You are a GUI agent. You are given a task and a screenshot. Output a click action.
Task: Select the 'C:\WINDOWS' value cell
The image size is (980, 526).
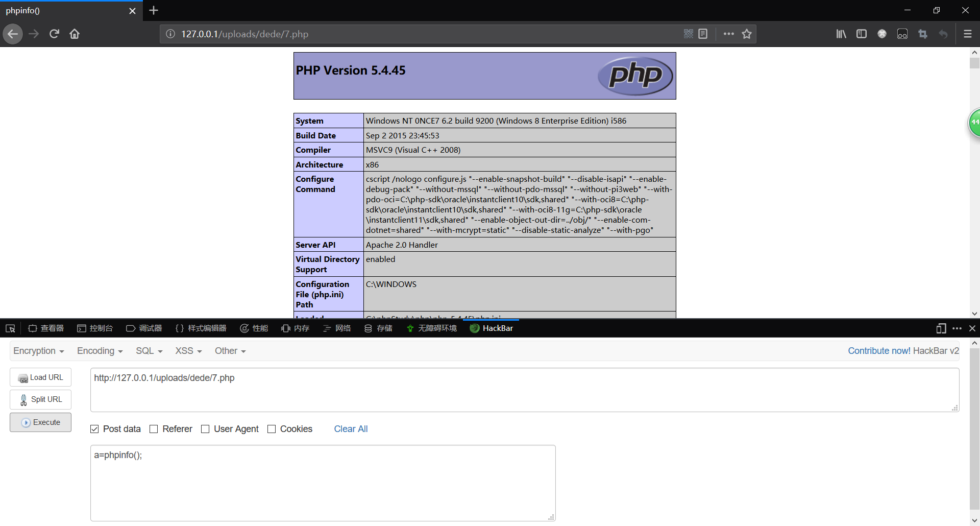[520, 294]
